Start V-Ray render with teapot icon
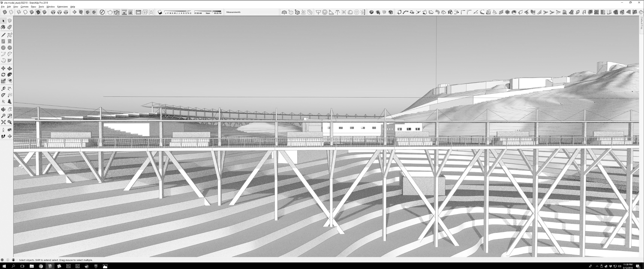Viewport: 644px width, 269px height. (110, 12)
